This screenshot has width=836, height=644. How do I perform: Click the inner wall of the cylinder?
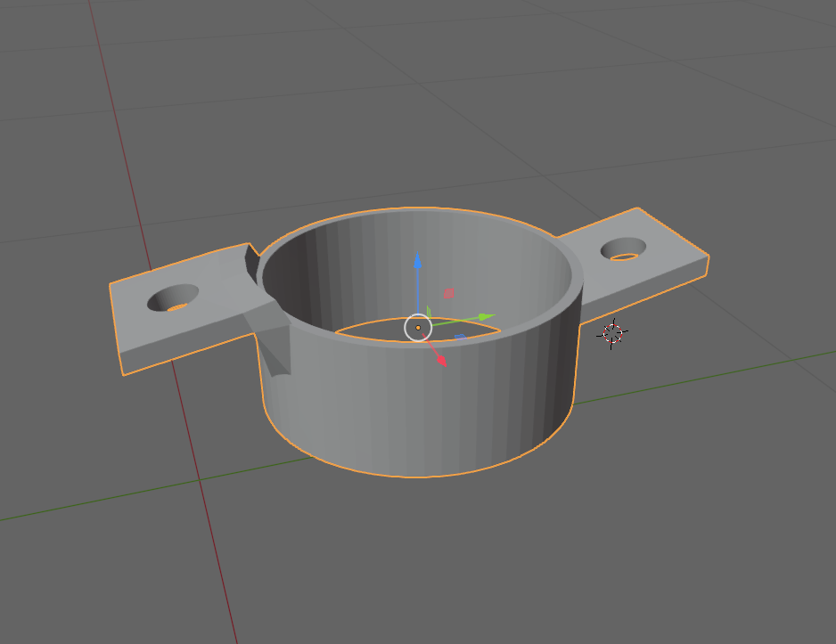416,266
